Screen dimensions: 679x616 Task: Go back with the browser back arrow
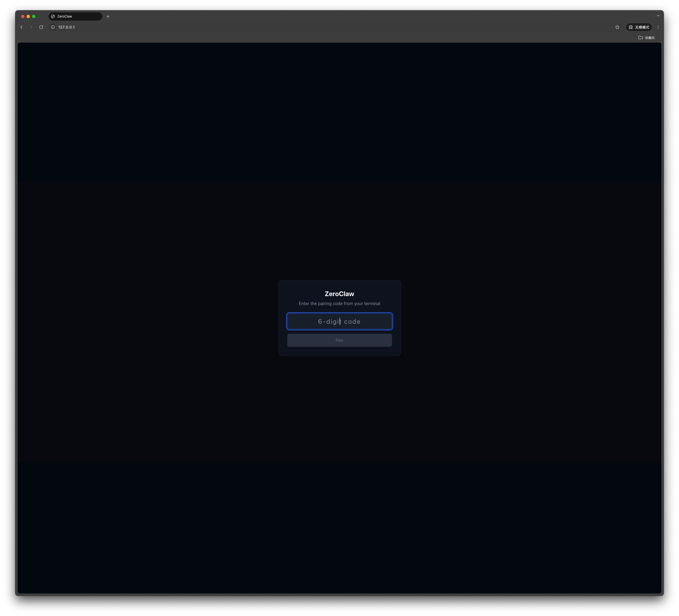[x=22, y=27]
